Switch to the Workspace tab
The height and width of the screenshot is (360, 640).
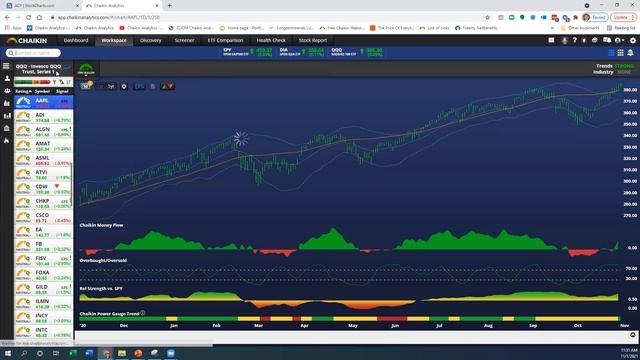114,40
